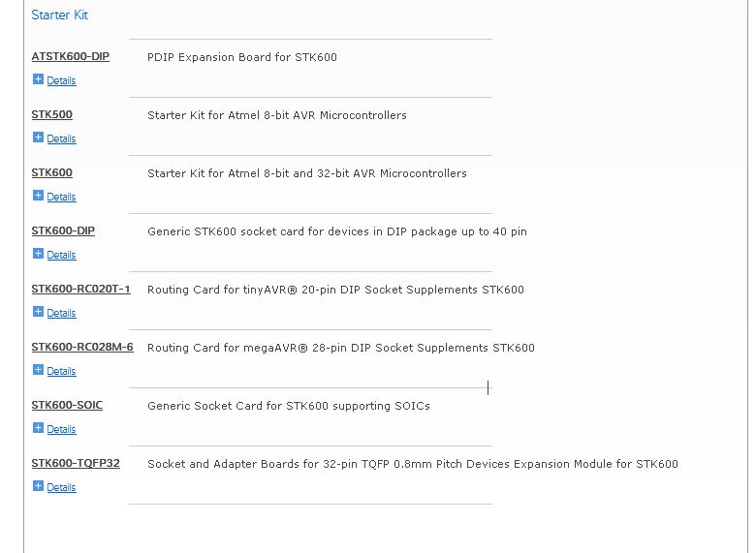Viewport: 756px width, 553px height.
Task: Expand plus icon under STK600-RC020T-1
Action: [38, 312]
